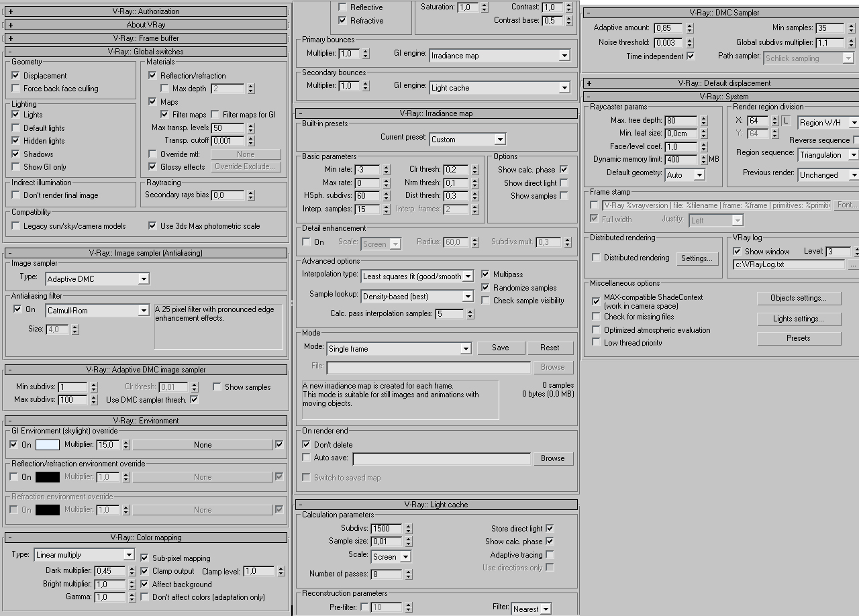The height and width of the screenshot is (616, 859).
Task: Click the irradiance map Save button
Action: [x=501, y=348]
